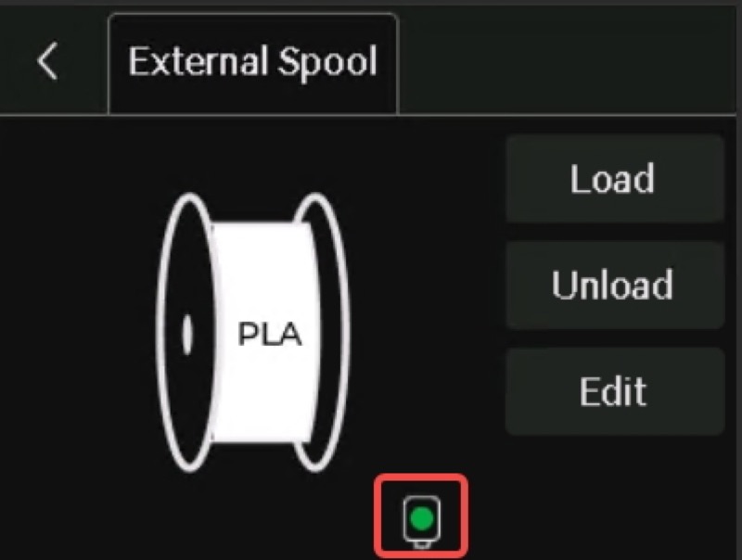The width and height of the screenshot is (742, 560).
Task: Go back using the left chevron arrow
Action: click(x=48, y=60)
